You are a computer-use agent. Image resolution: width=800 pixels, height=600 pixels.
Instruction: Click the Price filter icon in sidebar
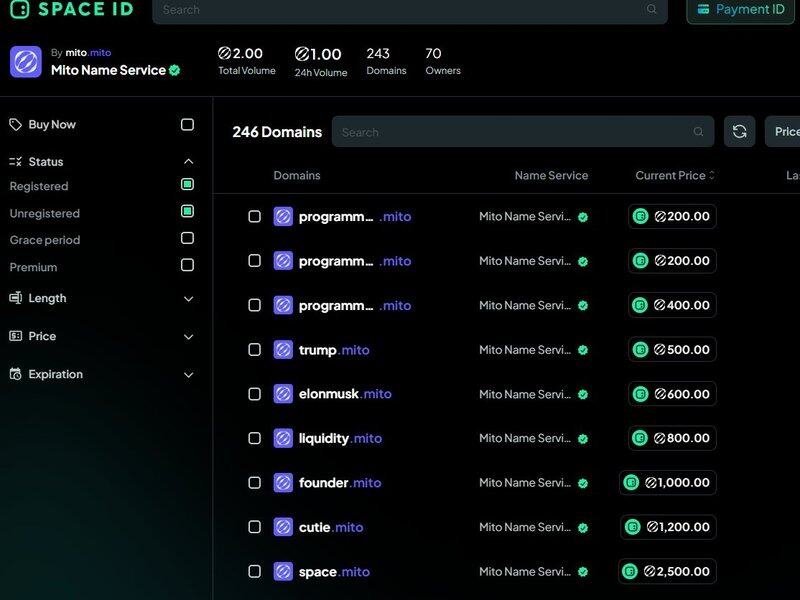coord(16,336)
